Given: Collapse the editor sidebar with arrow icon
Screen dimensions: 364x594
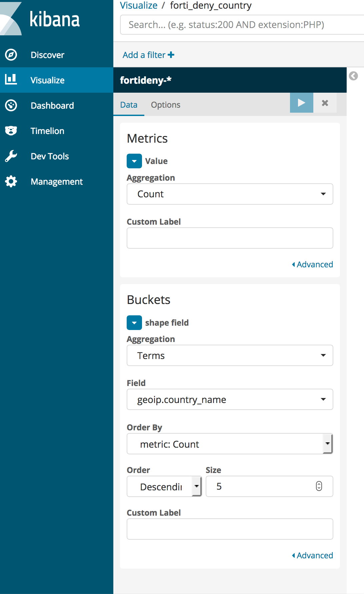Looking at the screenshot, I should pos(353,76).
